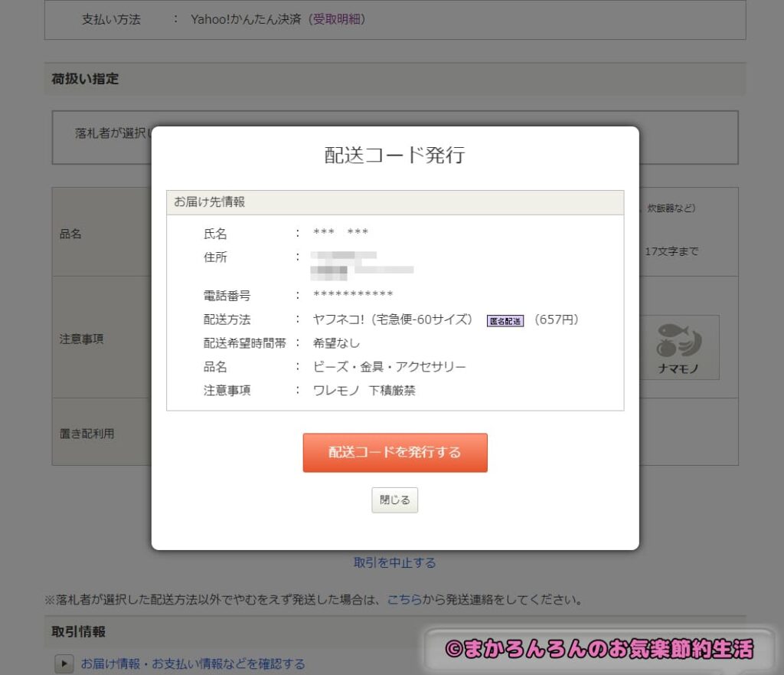784x675 pixels.
Task: Click the Yahoo!かんたん決済 payment text
Action: [246, 19]
